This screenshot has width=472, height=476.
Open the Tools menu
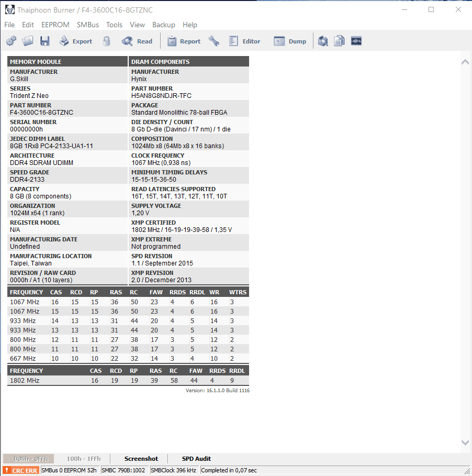[114, 25]
